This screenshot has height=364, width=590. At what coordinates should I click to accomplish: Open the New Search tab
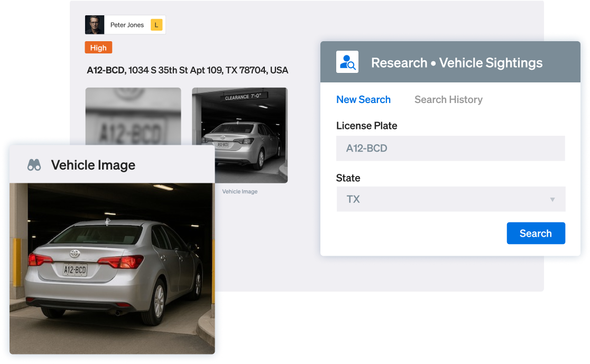point(363,100)
